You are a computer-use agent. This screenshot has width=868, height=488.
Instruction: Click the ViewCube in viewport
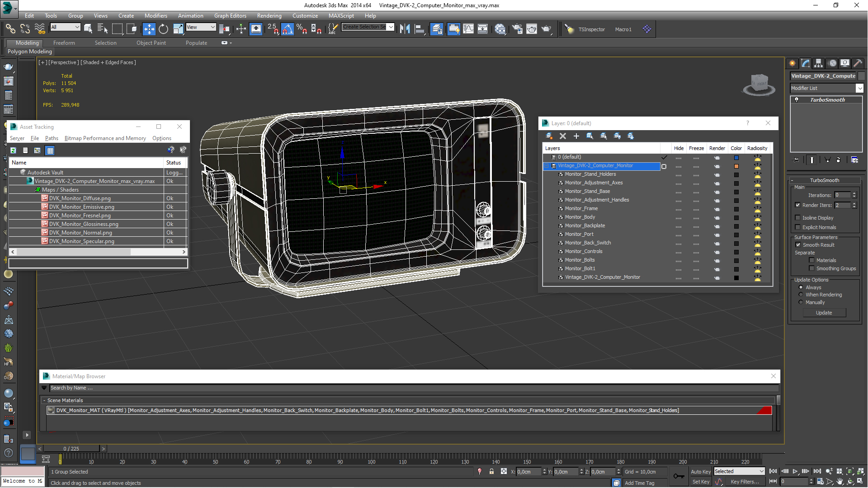coord(759,84)
